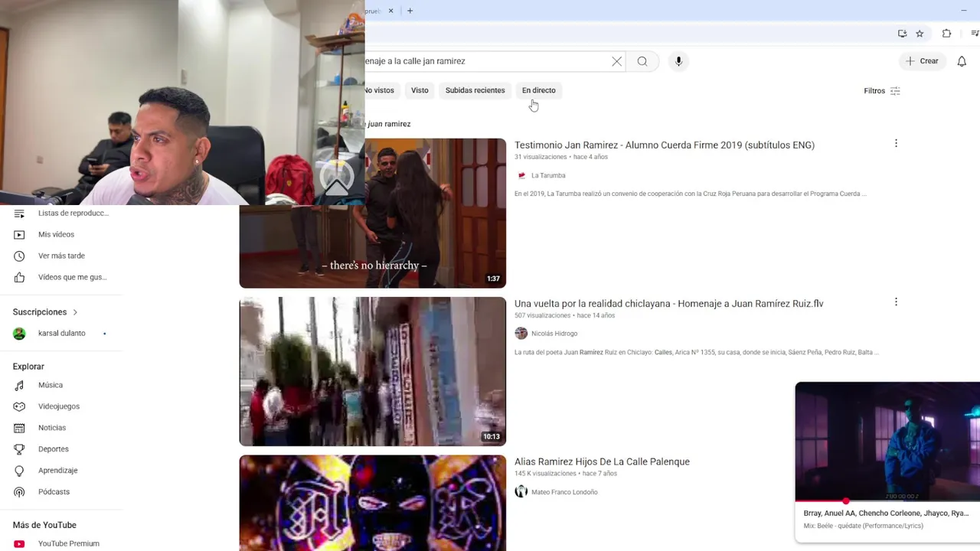Open the Alias Ramirez masked thumbnail
This screenshot has width=980, height=551.
(372, 503)
